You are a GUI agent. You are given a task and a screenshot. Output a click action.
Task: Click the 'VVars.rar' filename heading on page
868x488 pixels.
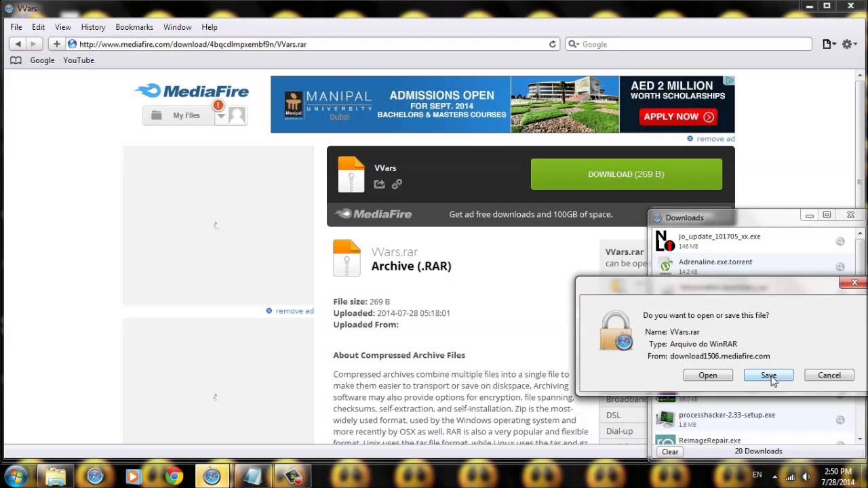click(x=394, y=251)
